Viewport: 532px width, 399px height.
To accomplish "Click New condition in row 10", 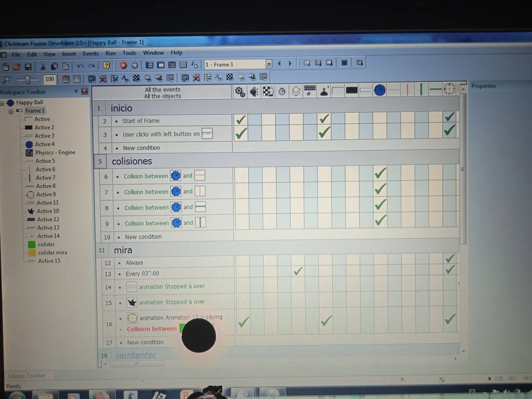I will coord(143,237).
